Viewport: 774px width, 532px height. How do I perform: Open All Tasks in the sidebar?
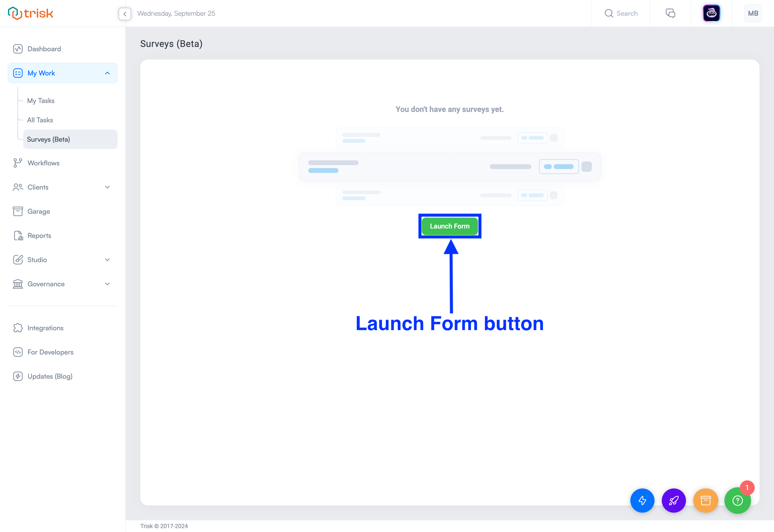(40, 120)
